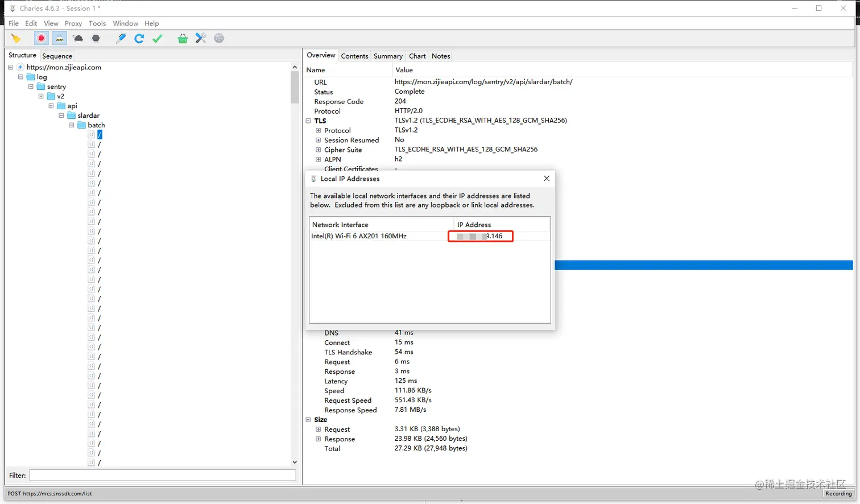Viewport: 860px width, 504px height.
Task: Show the Chart tab
Action: [x=417, y=56]
